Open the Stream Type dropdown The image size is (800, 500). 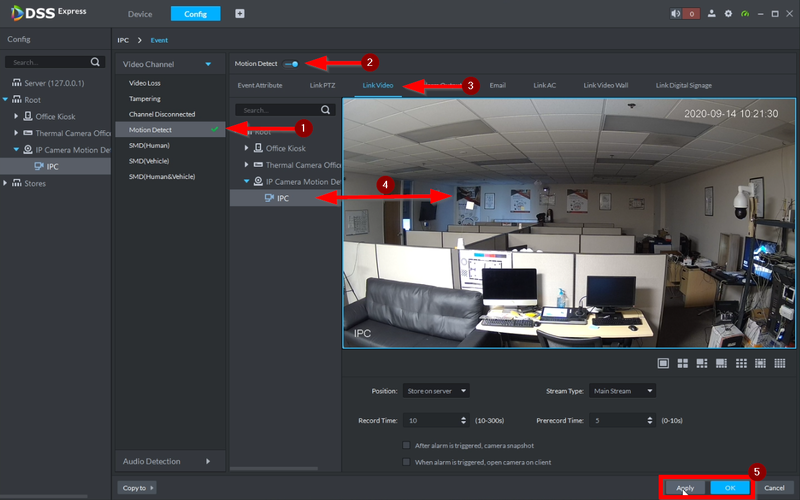coord(621,391)
